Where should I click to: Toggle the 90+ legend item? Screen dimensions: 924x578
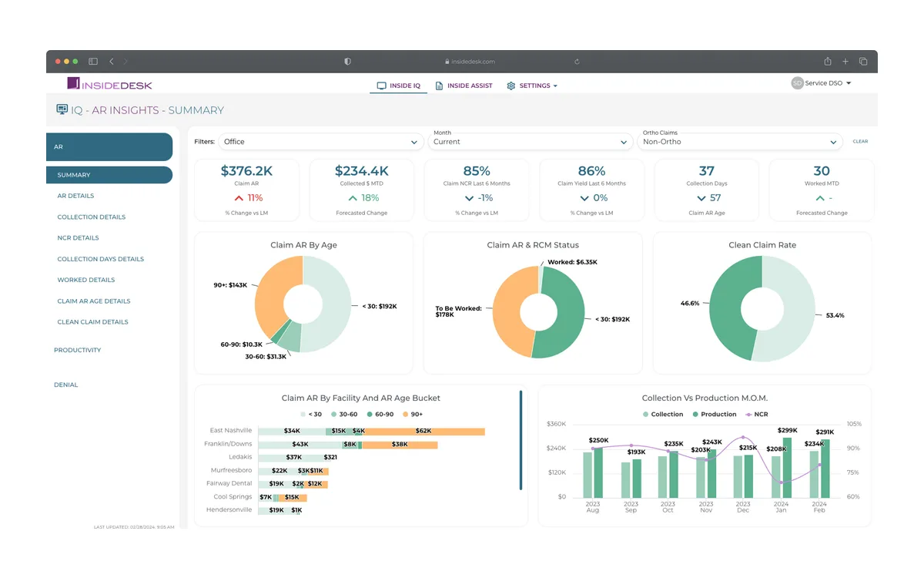(412, 415)
